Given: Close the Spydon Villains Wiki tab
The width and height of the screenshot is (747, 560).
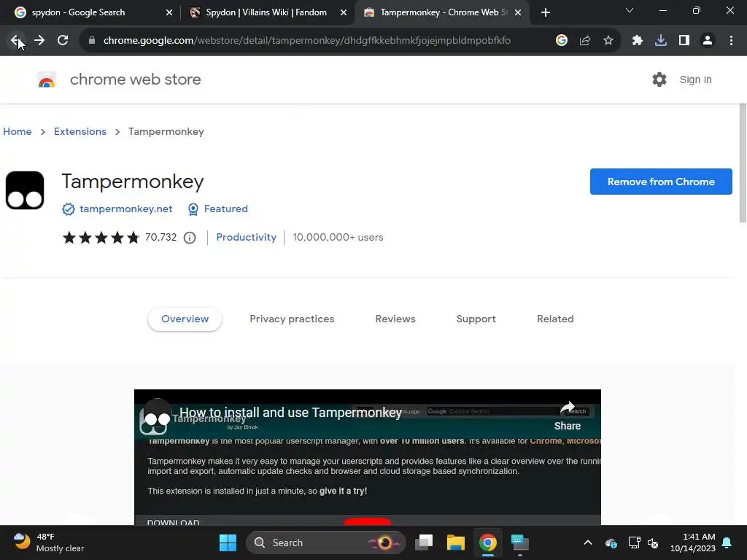Looking at the screenshot, I should [x=344, y=12].
